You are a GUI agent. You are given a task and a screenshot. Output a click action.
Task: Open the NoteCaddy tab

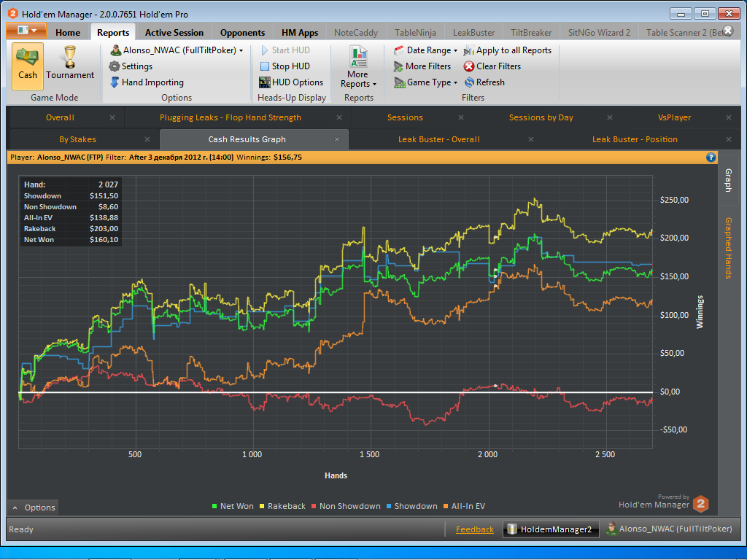[356, 32]
